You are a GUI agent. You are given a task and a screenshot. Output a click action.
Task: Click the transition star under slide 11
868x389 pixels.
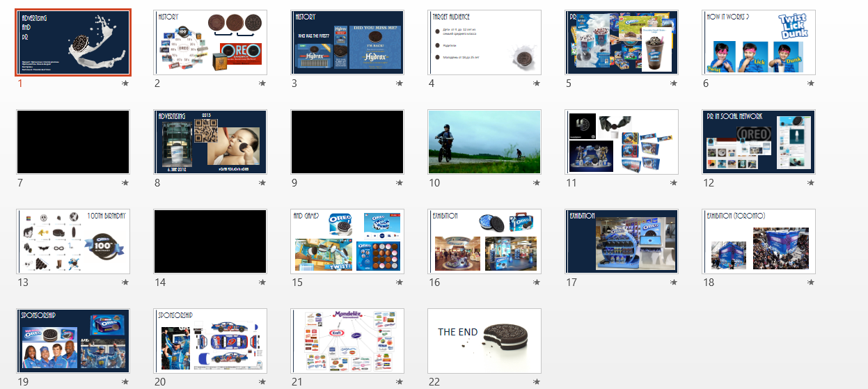click(674, 183)
